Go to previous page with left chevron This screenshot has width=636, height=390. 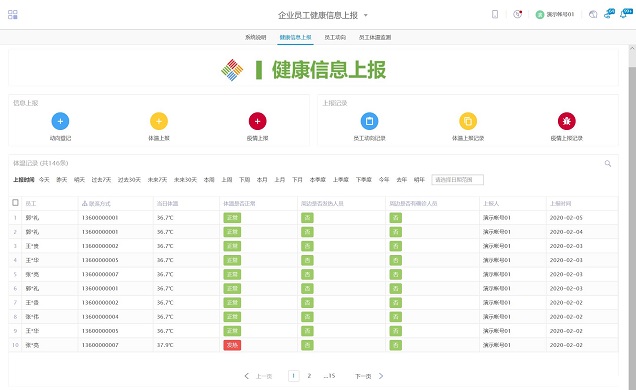pyautogui.click(x=246, y=376)
